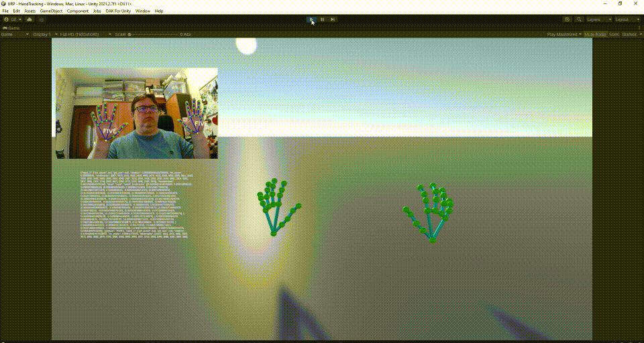Open the Edit menu
The image size is (644, 343).
(16, 11)
